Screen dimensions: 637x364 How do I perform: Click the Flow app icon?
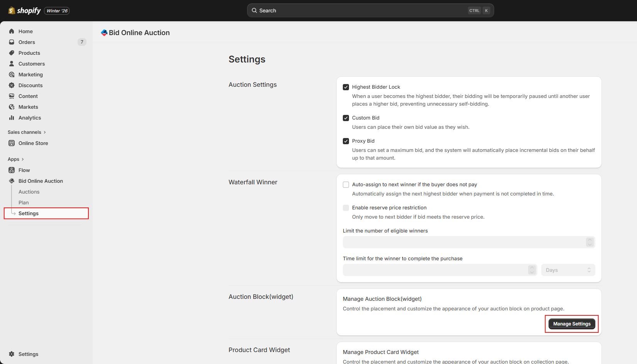(x=12, y=170)
